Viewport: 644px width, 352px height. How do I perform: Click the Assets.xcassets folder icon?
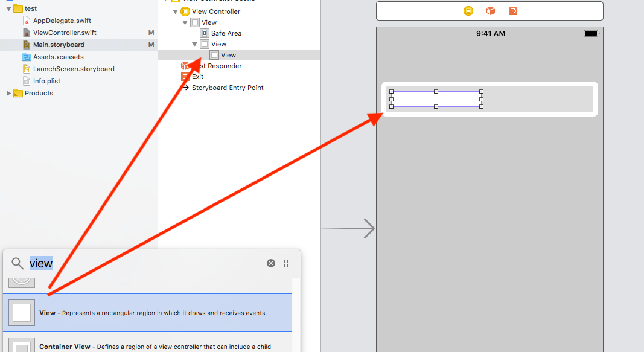pos(27,57)
